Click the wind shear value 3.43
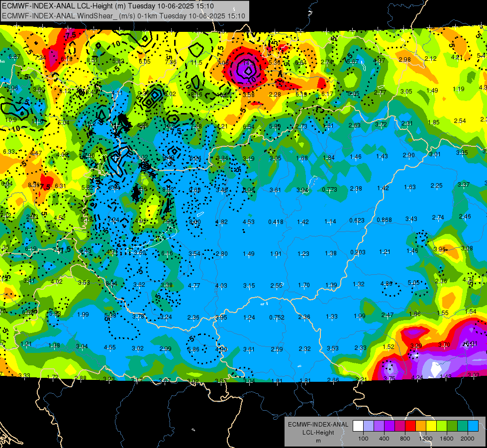The width and height of the screenshot is (487, 448). [411, 219]
